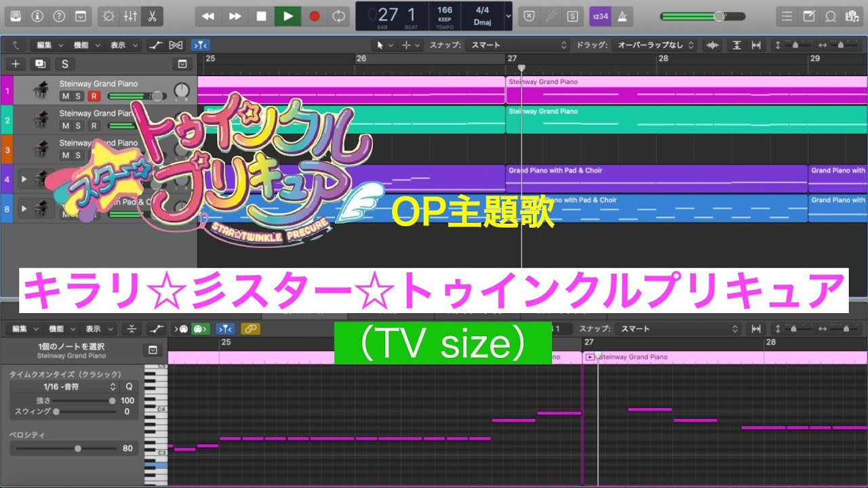Screen dimensions: 868x488
Task: Mute track 1 Steinway Grand Piano
Action: [66, 96]
